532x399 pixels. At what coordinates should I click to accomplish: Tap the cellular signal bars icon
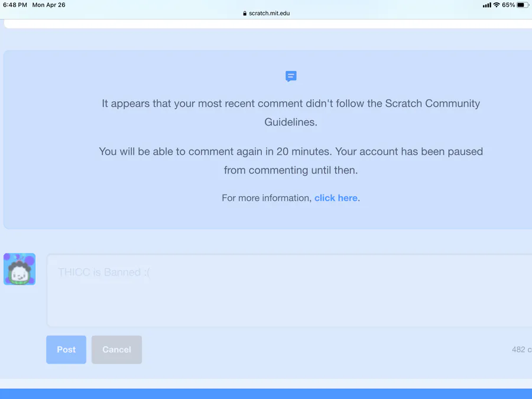487,5
